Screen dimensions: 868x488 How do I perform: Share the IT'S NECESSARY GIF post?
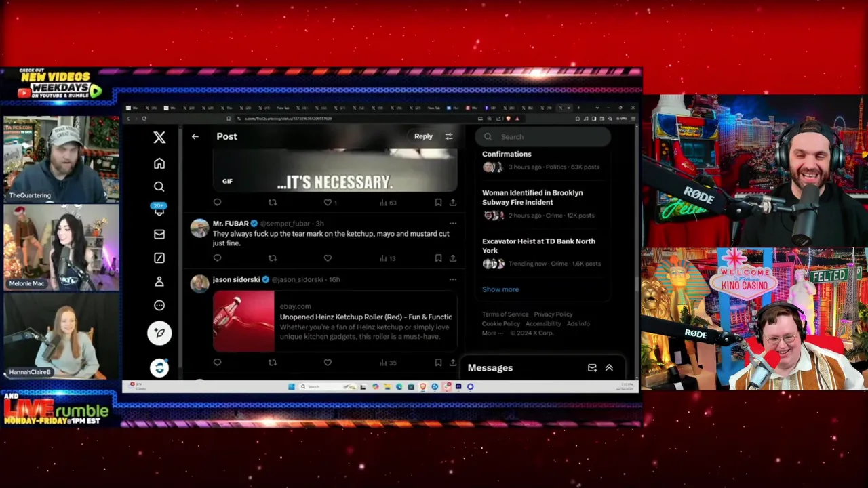453,202
